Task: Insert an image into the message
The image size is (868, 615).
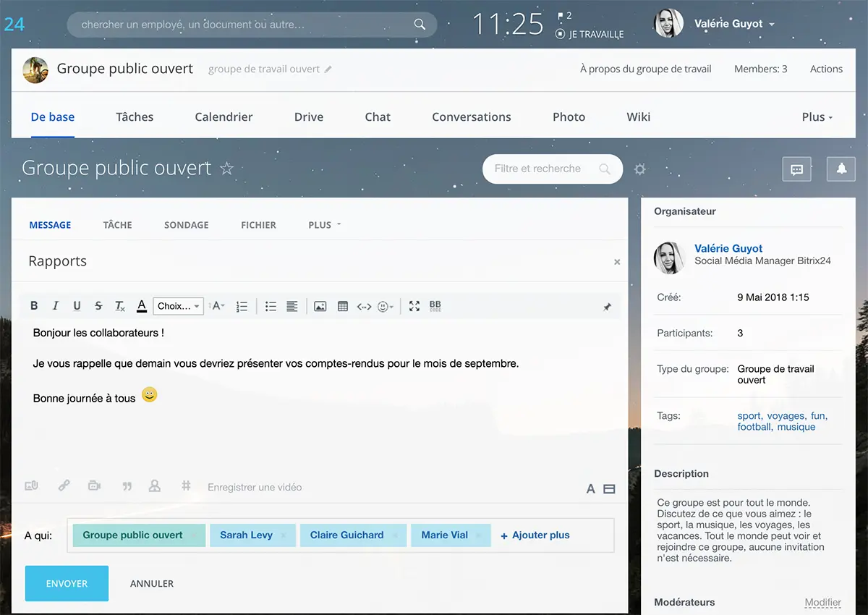Action: (x=320, y=306)
